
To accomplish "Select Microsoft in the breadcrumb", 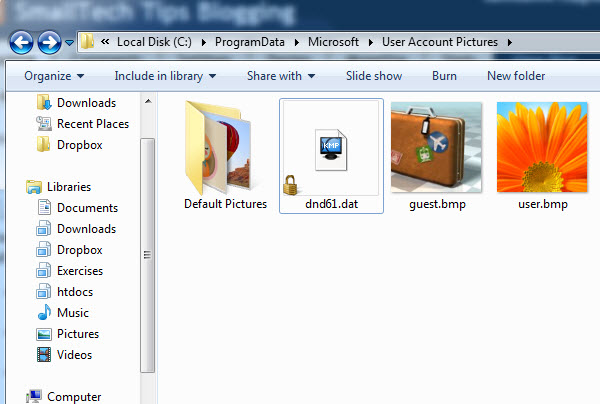I will [333, 42].
